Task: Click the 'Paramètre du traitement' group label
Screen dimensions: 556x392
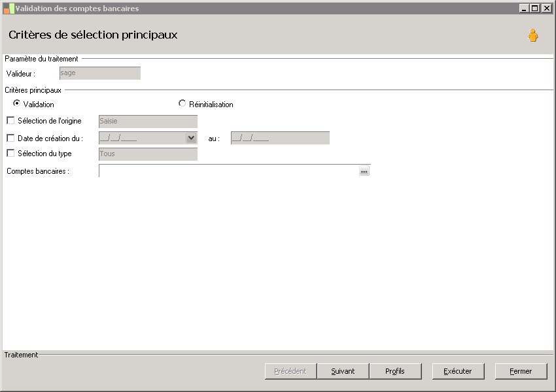Action: [x=41, y=59]
